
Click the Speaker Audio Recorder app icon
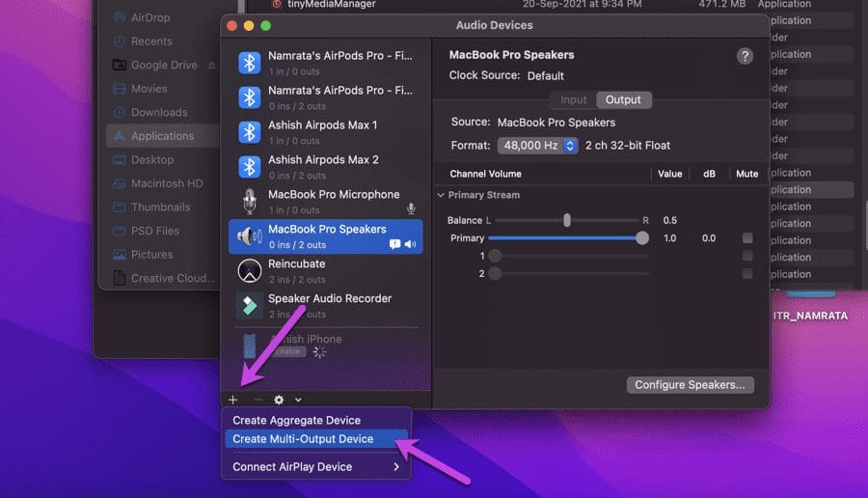(x=250, y=306)
